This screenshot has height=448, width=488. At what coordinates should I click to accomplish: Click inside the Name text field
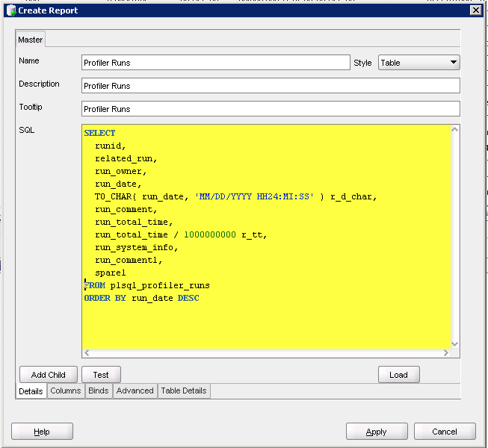[x=215, y=63]
